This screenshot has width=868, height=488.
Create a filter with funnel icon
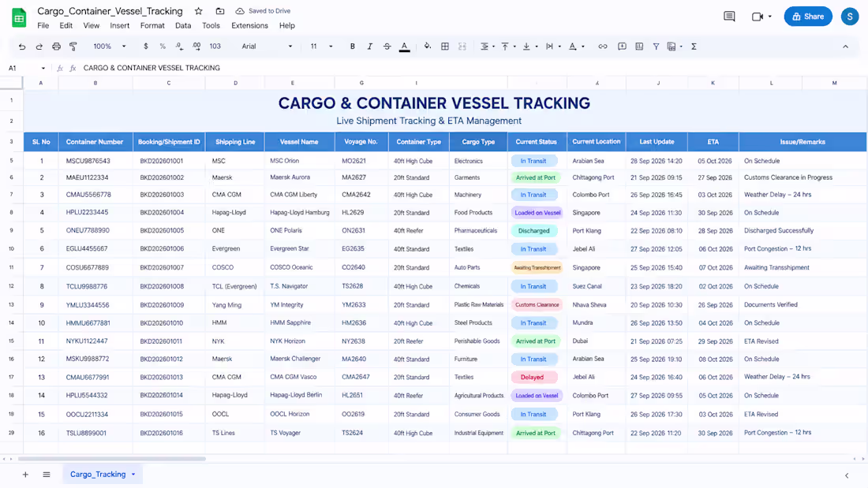656,47
